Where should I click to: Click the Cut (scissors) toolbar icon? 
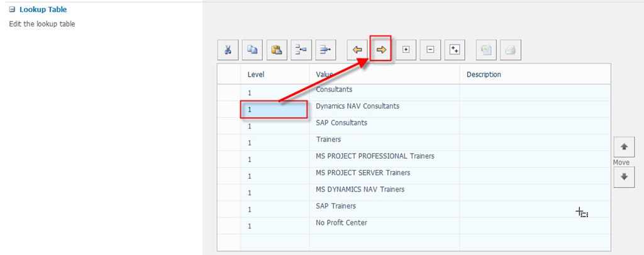[x=228, y=50]
